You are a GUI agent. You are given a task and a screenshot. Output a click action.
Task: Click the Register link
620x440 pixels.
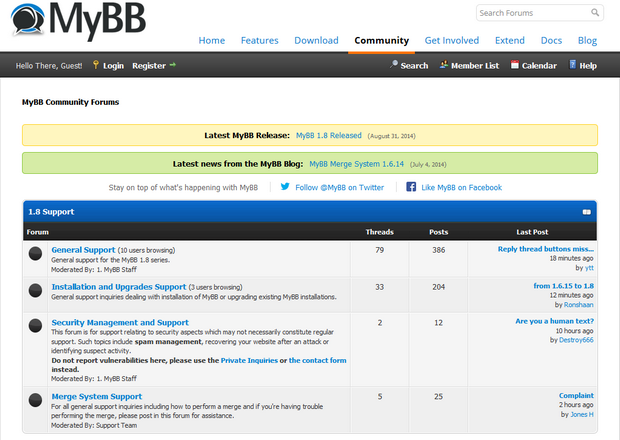click(149, 66)
